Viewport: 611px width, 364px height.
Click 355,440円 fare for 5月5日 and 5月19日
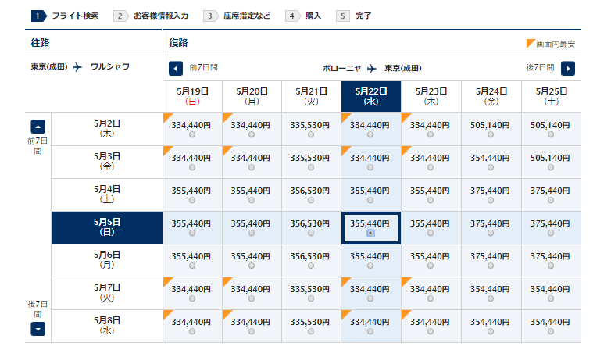(191, 223)
